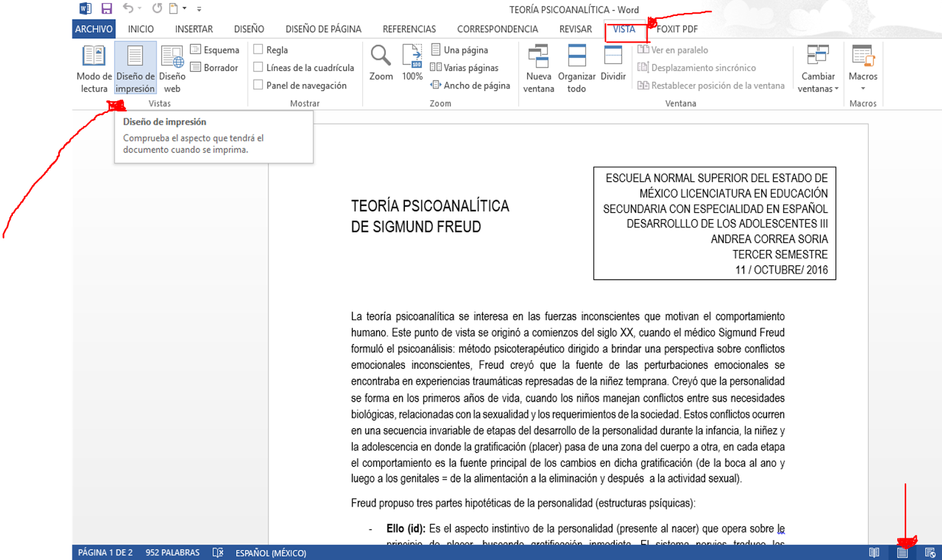Show Líneas de la cuadrícula
This screenshot has height=560, width=942.
[257, 68]
